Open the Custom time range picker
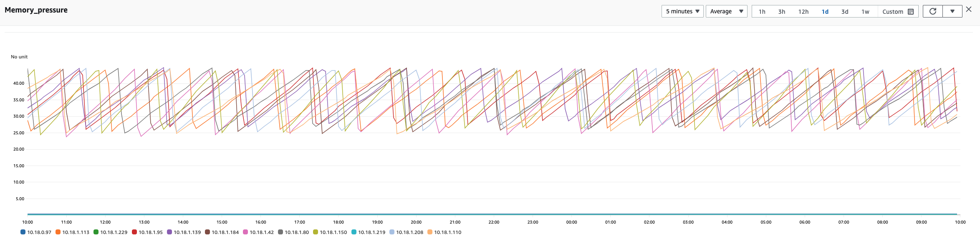This screenshot has width=980, height=244. 898,12
